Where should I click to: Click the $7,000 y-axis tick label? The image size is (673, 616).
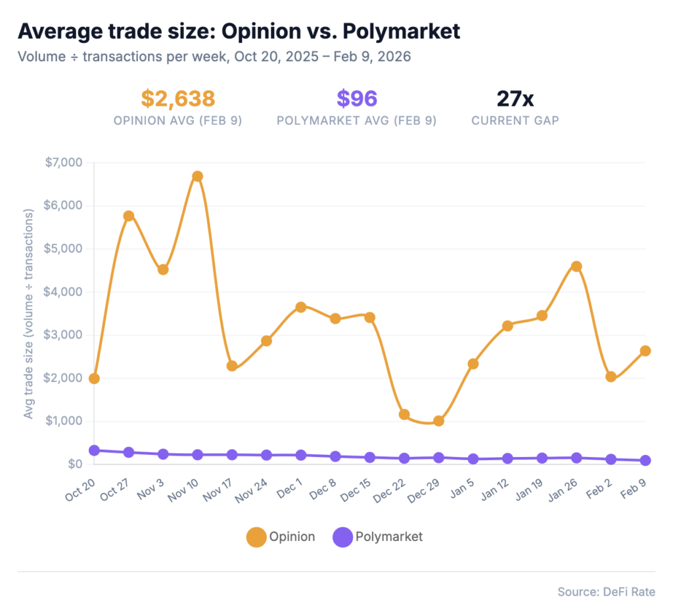coord(64,162)
